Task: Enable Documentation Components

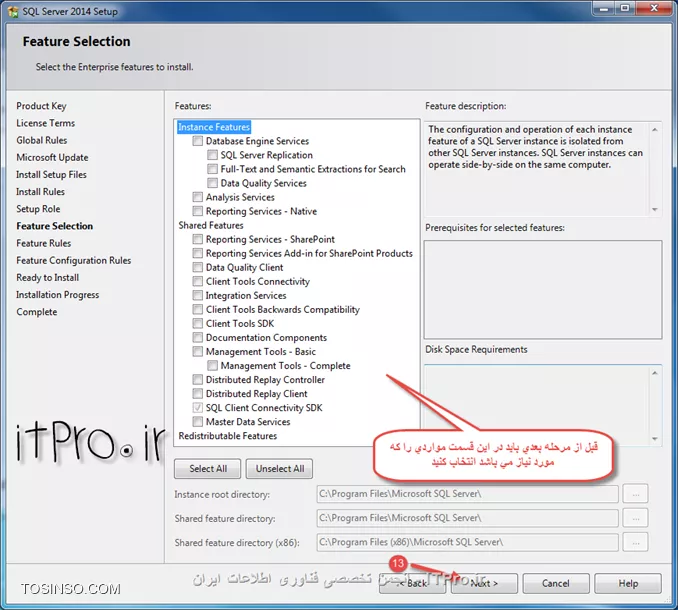Action: click(x=198, y=337)
